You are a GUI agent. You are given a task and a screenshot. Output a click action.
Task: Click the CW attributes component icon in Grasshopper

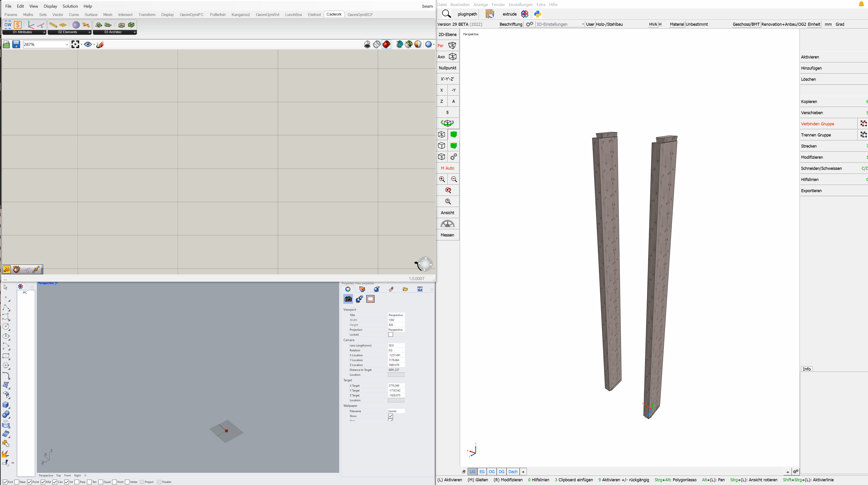8,25
